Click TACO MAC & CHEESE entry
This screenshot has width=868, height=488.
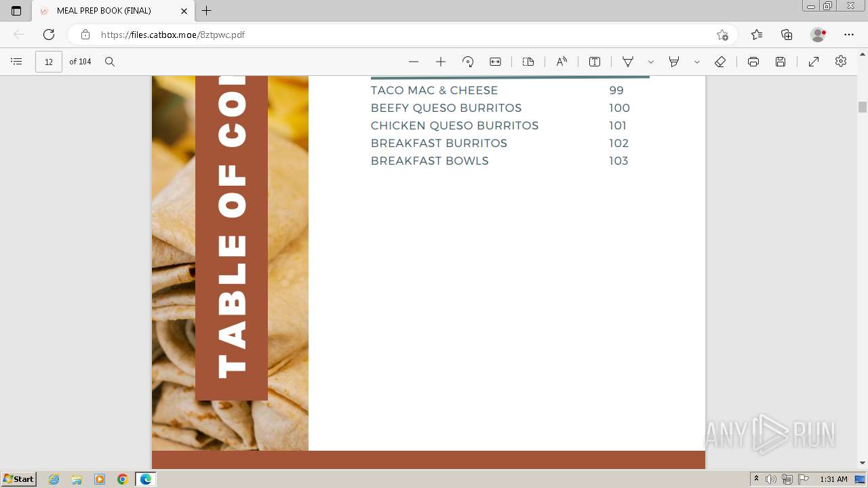[434, 90]
